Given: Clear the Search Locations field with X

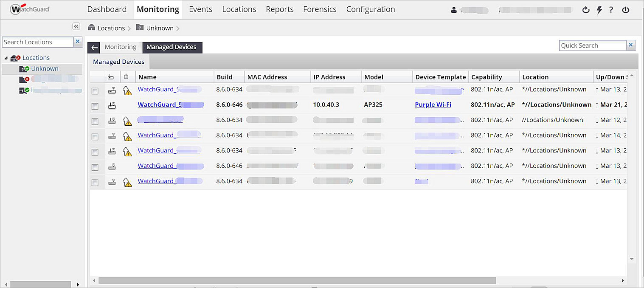Looking at the screenshot, I should tap(78, 42).
